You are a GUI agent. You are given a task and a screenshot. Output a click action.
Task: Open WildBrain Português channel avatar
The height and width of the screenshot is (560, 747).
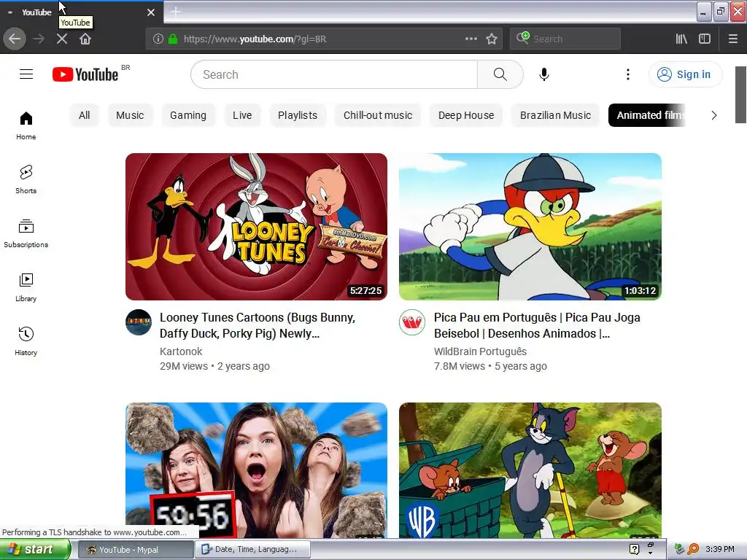(412, 322)
